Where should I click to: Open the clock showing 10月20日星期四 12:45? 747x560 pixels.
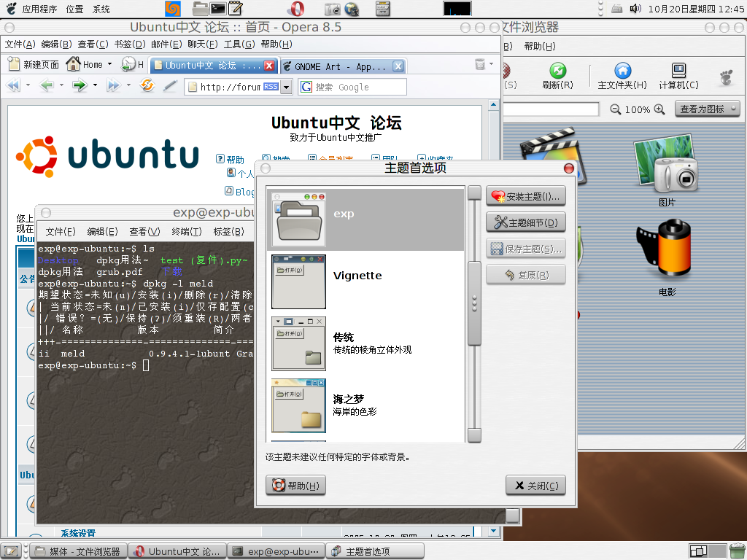695,9
